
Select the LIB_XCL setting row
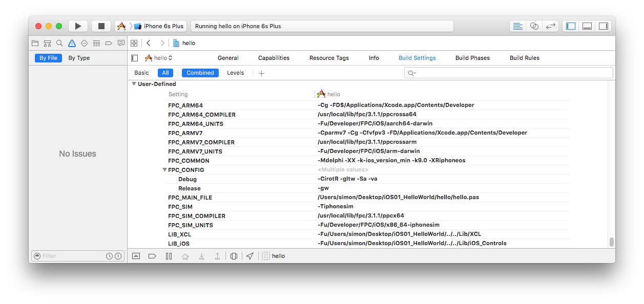click(x=368, y=234)
